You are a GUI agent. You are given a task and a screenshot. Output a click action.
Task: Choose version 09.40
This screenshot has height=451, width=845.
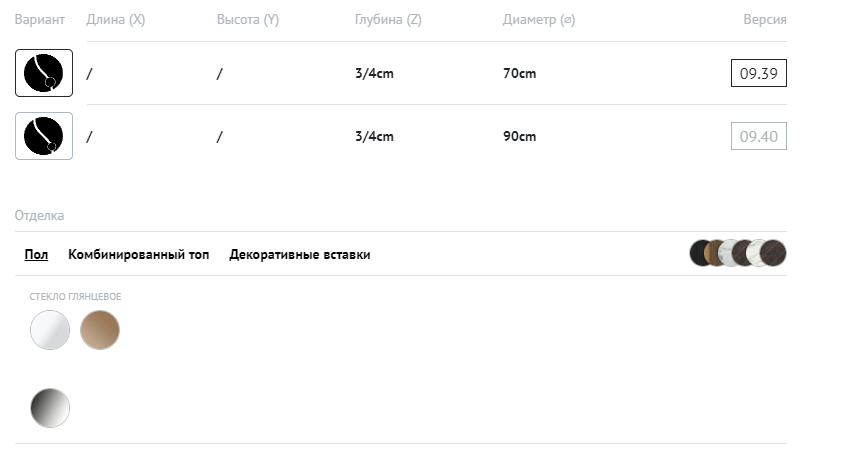point(758,136)
